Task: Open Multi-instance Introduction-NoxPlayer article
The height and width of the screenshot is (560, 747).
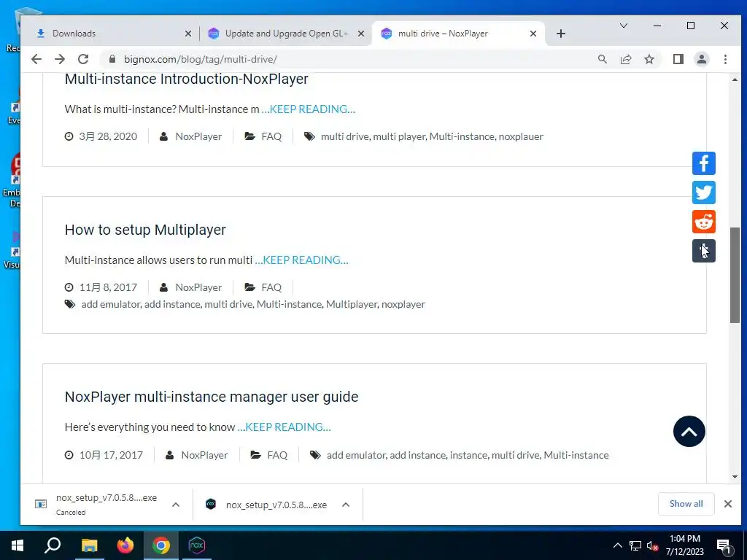Action: [186, 79]
